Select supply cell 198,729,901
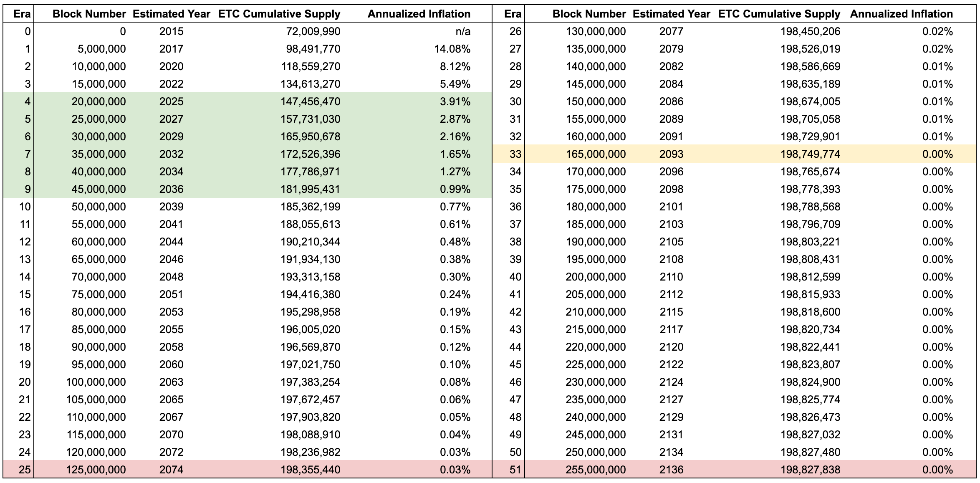980x483 pixels. [811, 137]
